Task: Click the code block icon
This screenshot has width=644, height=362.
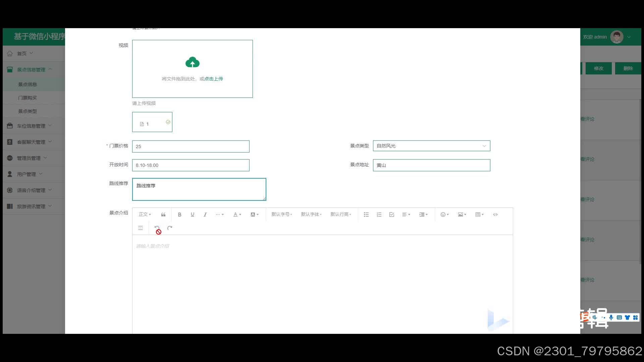Action: tap(495, 215)
